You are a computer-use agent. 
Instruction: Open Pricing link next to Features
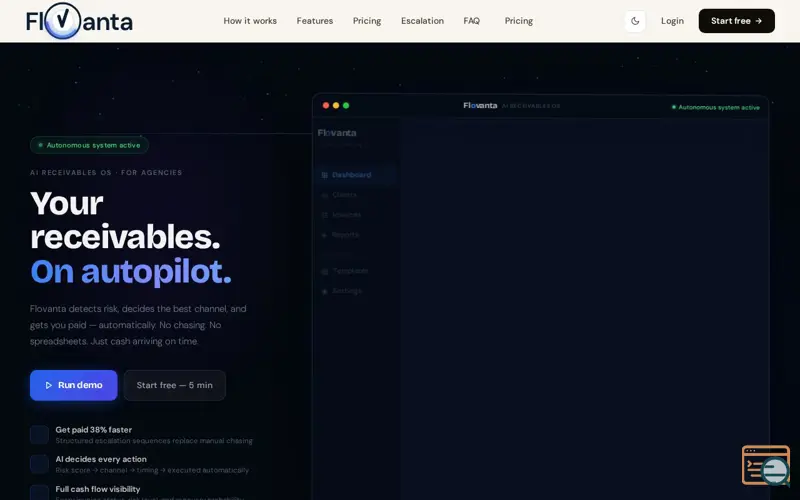[x=367, y=21]
